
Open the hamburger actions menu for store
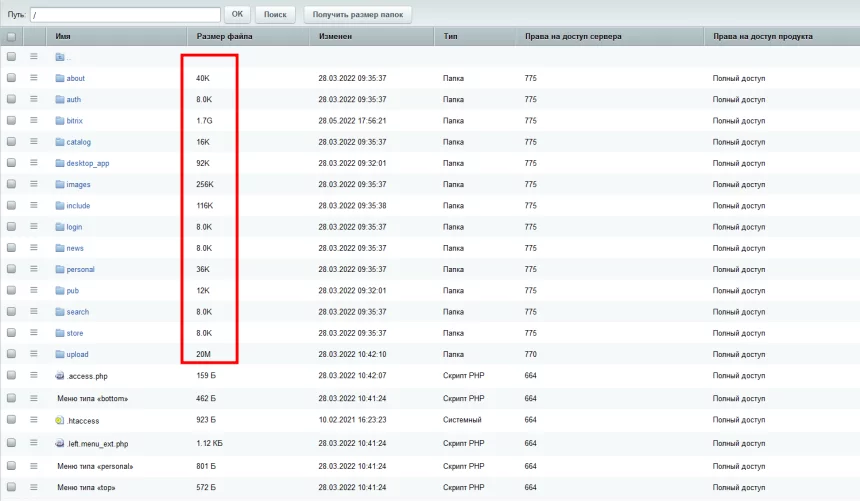(34, 333)
